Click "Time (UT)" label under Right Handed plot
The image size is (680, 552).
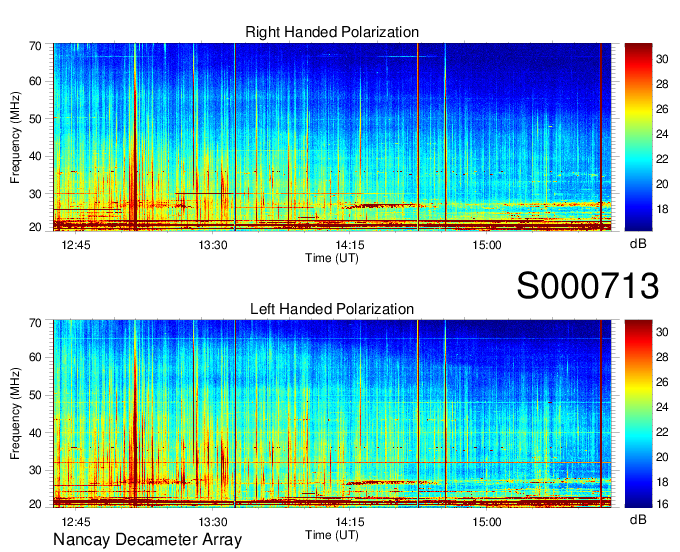(x=332, y=258)
